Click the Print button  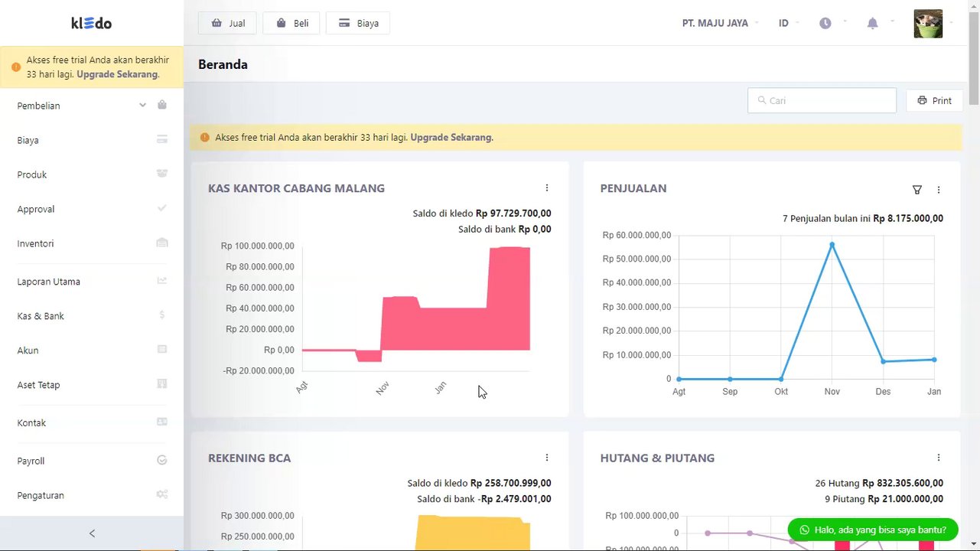pos(934,101)
